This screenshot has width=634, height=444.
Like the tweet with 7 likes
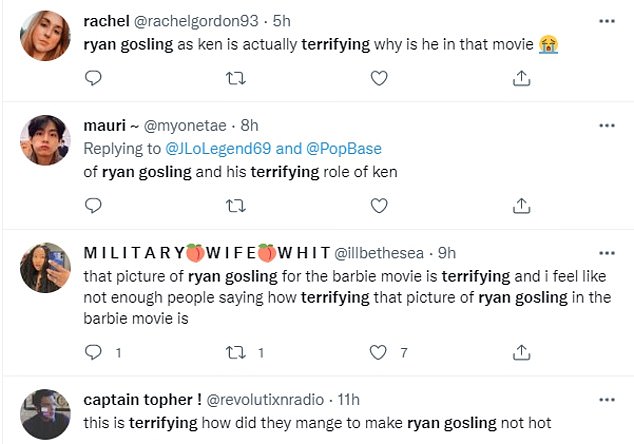coord(378,352)
